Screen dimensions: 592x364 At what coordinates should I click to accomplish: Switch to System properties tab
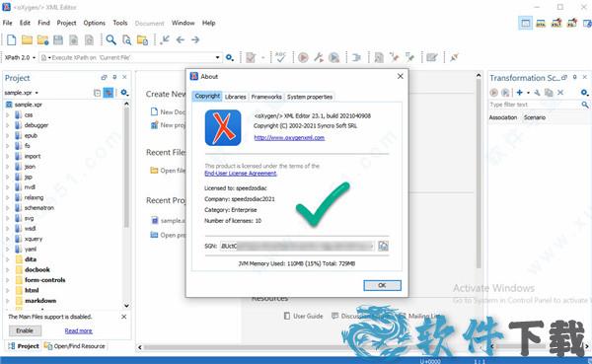(x=310, y=97)
